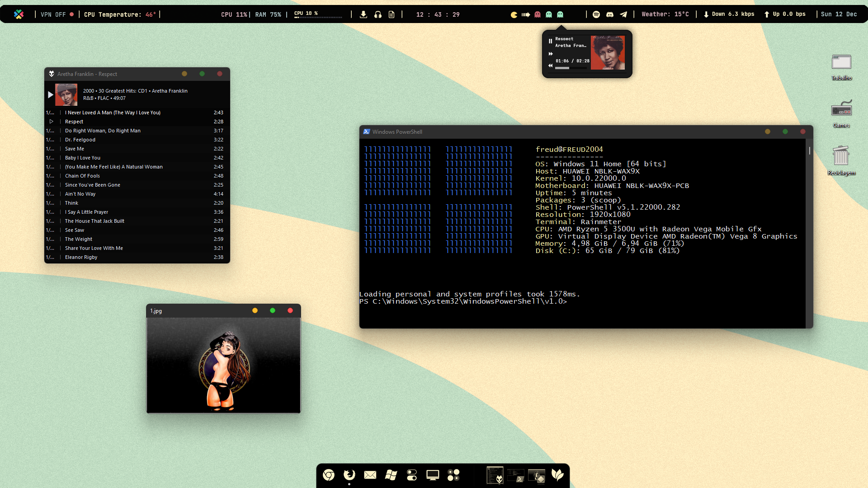Open the Games desktop shortcut
Screen dimensions: 868x488
[841, 114]
